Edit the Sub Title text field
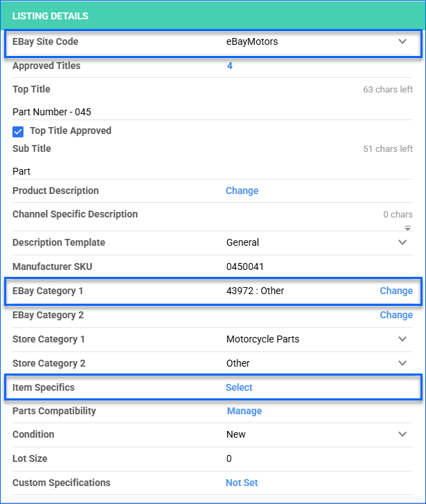The width and height of the screenshot is (426, 504). tap(207, 171)
